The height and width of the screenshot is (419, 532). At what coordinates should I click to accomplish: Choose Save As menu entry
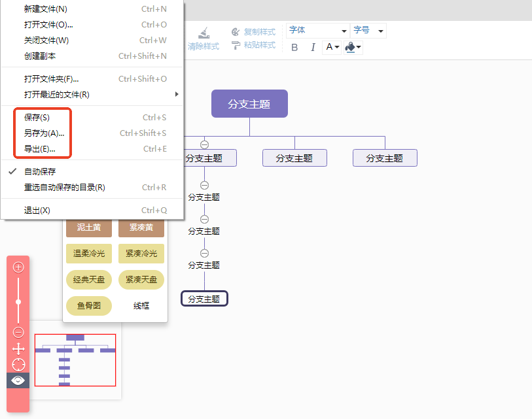pyautogui.click(x=92, y=133)
